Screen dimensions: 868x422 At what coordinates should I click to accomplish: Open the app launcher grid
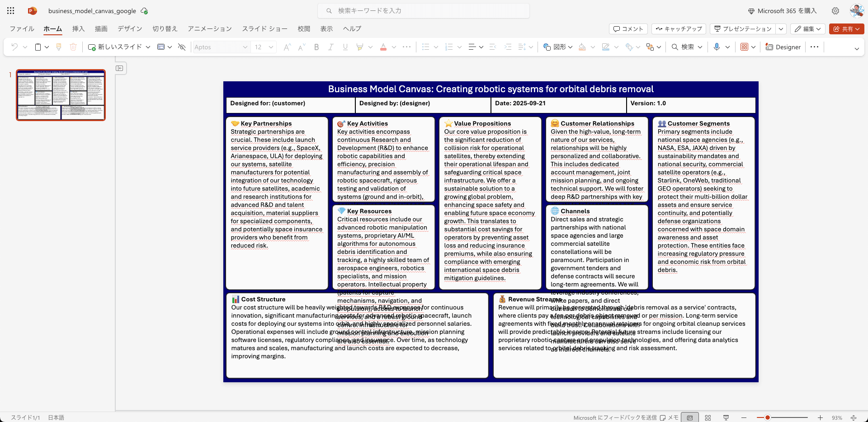(x=11, y=11)
